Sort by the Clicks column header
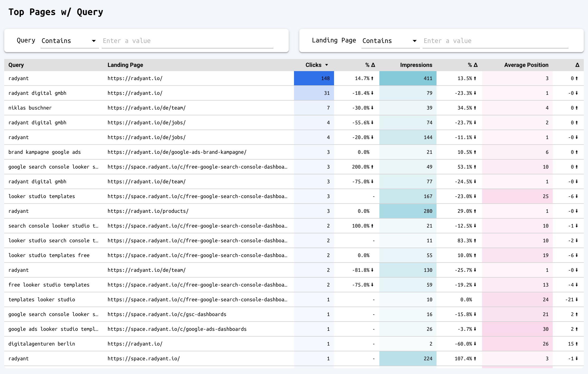 pos(313,65)
